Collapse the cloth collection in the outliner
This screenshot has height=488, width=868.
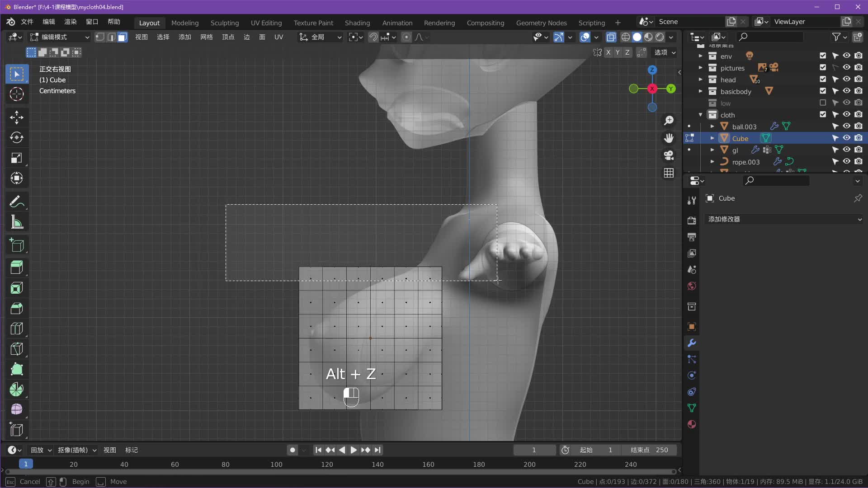(700, 115)
